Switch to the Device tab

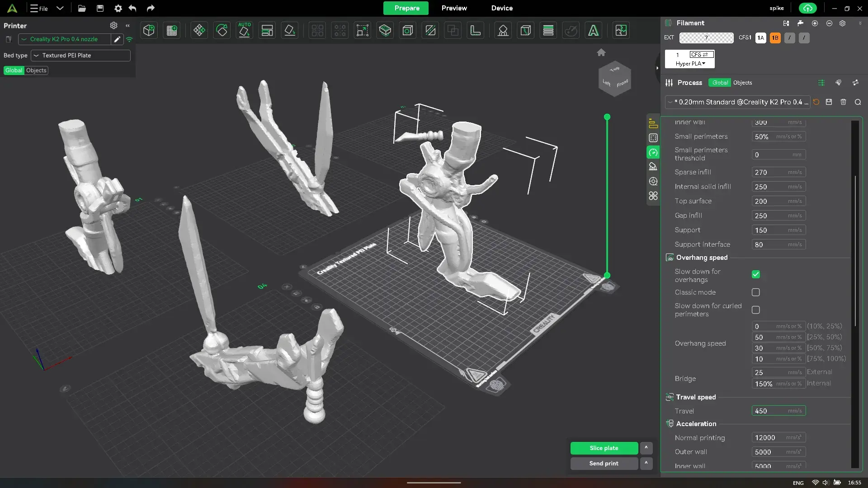[502, 8]
